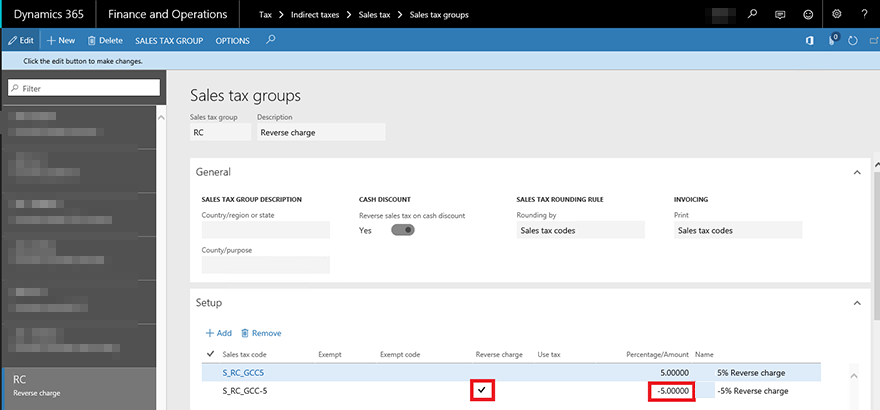The width and height of the screenshot is (880, 410).
Task: Collapse the Setup section chevron
Action: pos(857,303)
